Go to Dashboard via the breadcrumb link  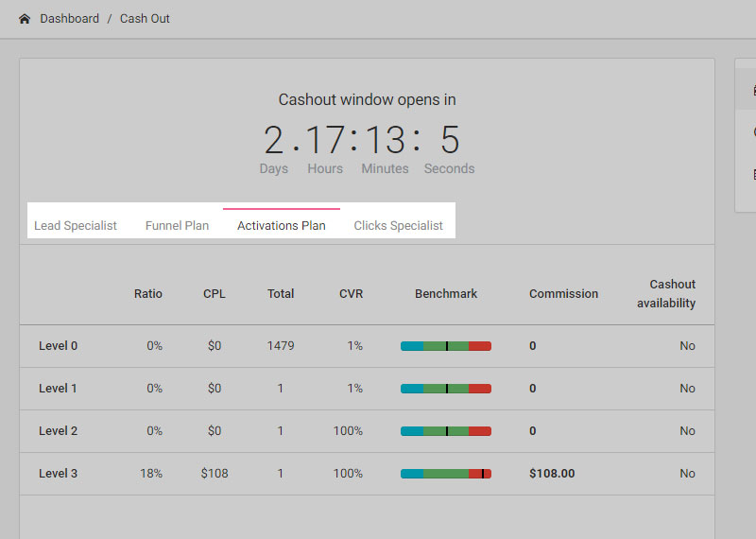[69, 19]
